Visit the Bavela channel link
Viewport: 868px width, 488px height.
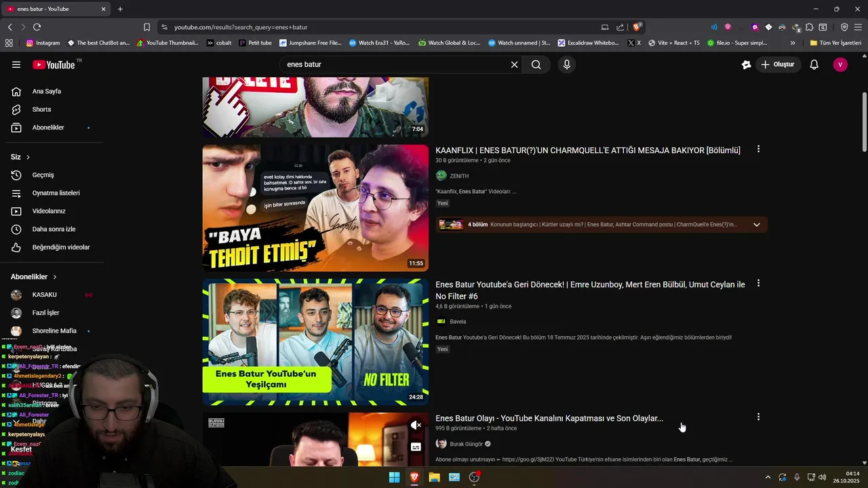pyautogui.click(x=458, y=322)
